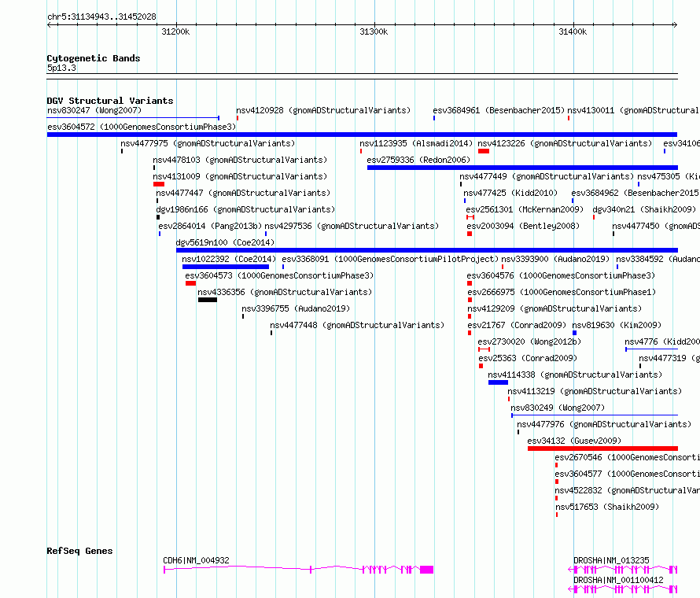Select the 5p13.3 cytogenetic band label
The image size is (700, 598).
tap(61, 68)
